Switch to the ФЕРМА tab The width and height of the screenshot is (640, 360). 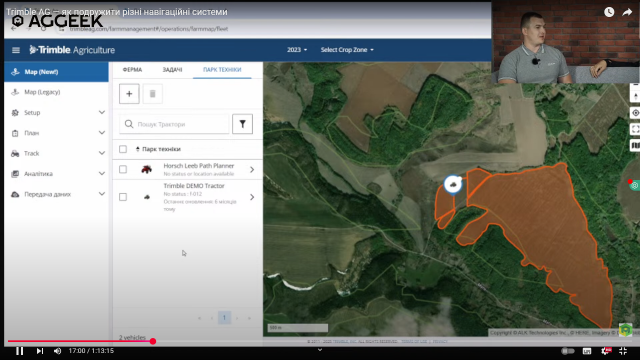tap(132, 70)
